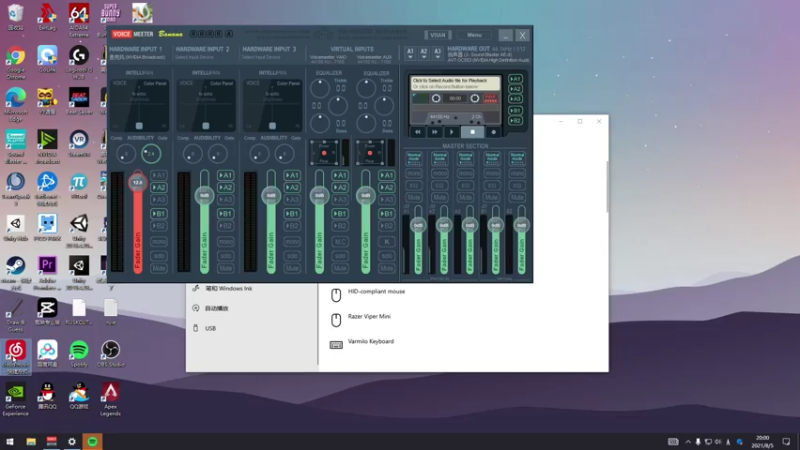Rewind the Voicemeeter cassette player
Image resolution: width=800 pixels, height=450 pixels.
tap(418, 132)
